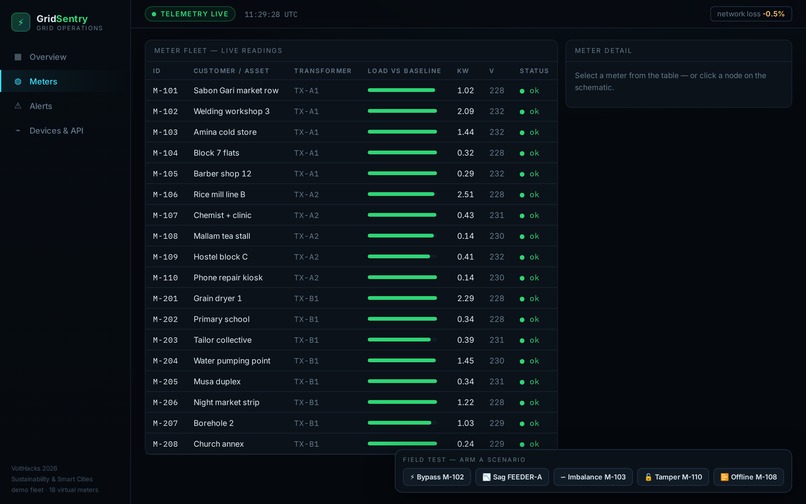
Task: Click the load bar for Sabon Gari market row
Action: (x=402, y=91)
